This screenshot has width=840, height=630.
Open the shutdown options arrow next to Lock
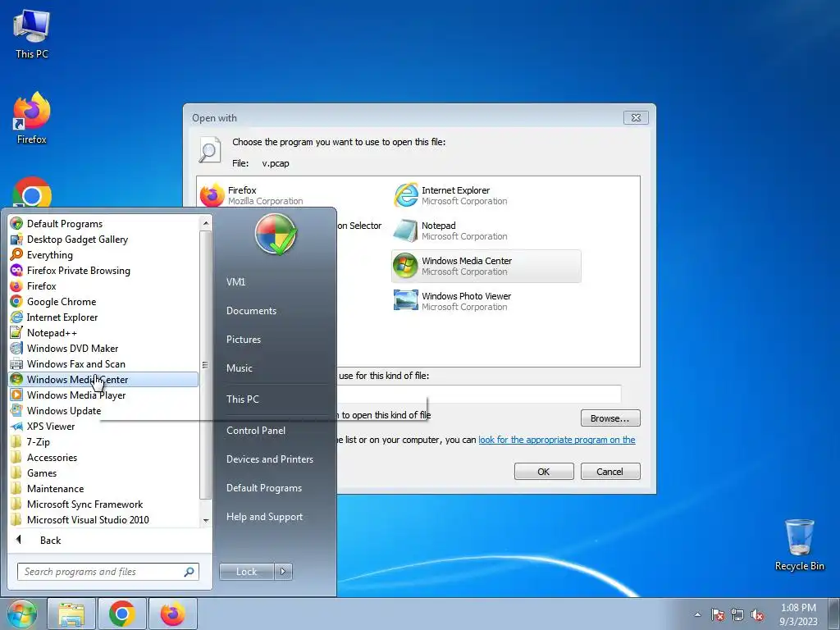tap(283, 572)
